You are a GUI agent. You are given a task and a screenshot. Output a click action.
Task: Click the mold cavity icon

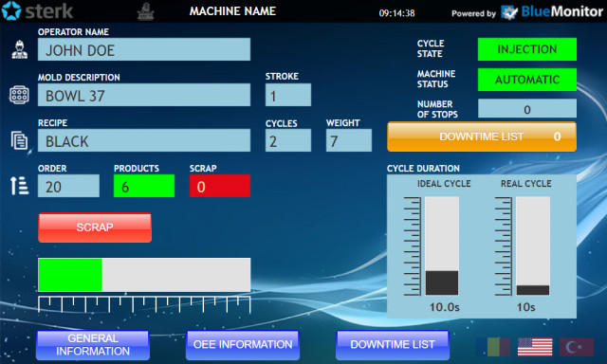(x=19, y=95)
